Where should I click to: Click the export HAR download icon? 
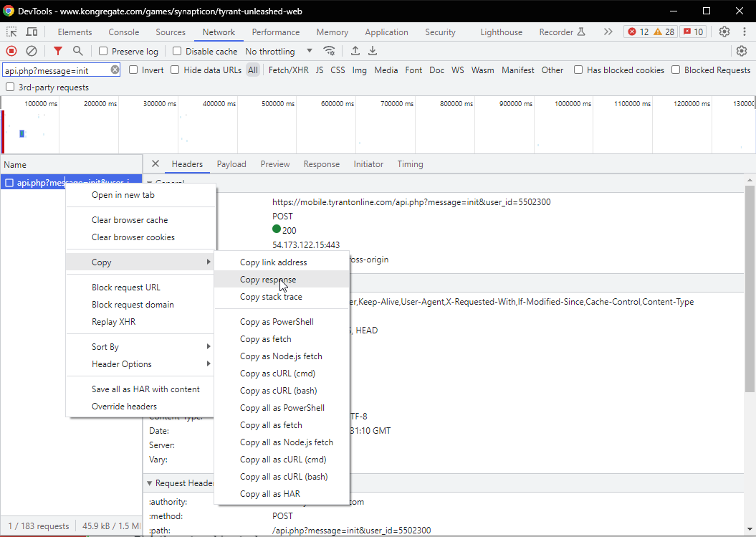pos(373,51)
